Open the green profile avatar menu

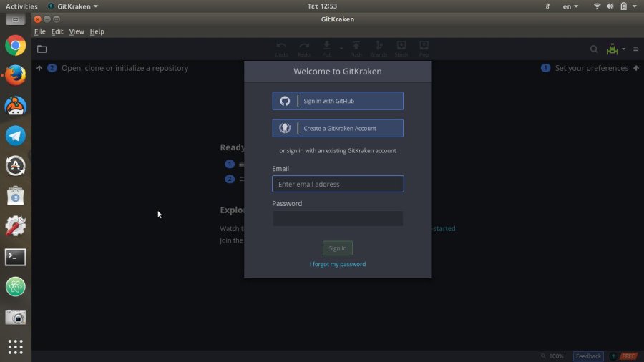[x=615, y=49]
